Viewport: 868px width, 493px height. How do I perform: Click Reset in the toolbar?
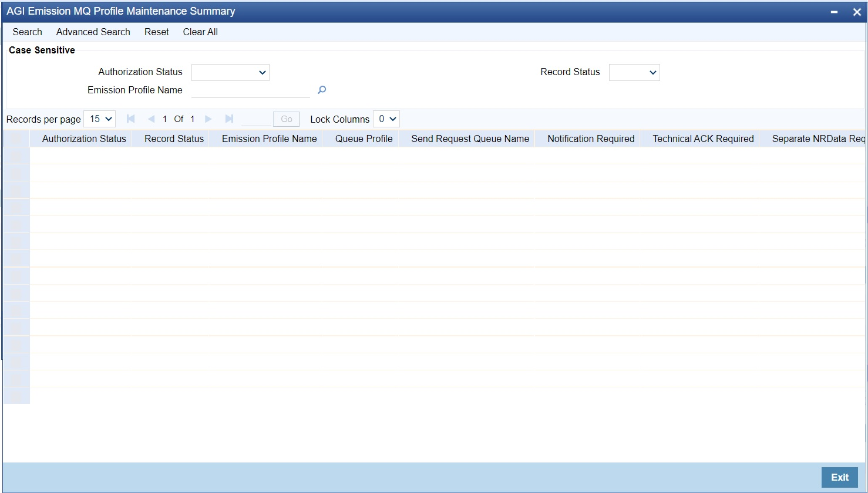[x=157, y=32]
